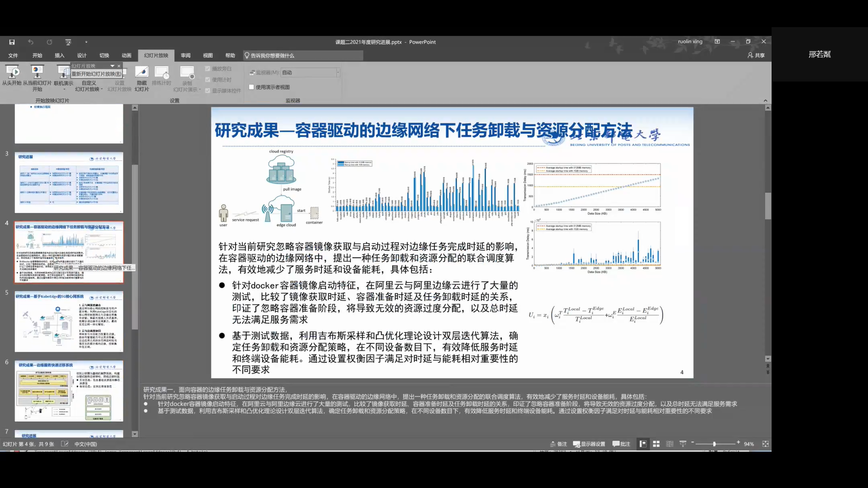The width and height of the screenshot is (868, 488).
Task: Toggle the 批注 comments pane
Action: coord(621,444)
